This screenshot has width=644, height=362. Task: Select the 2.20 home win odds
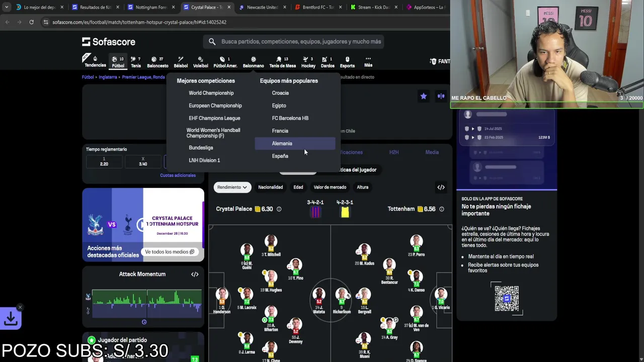point(104,161)
